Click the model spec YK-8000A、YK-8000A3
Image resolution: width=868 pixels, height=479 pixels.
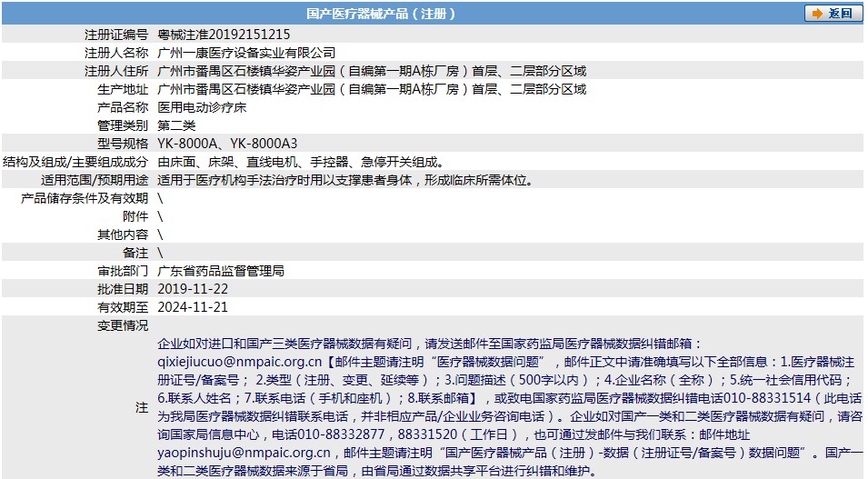(x=227, y=144)
